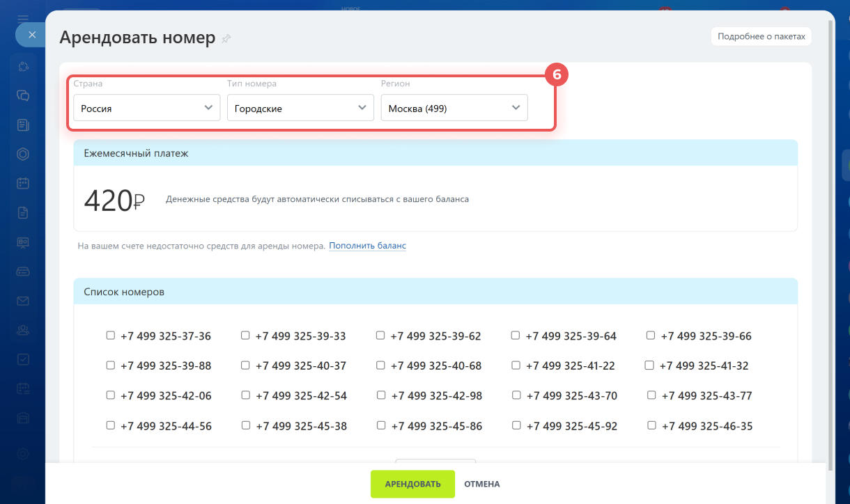Open the documents icon in left sidebar
This screenshot has height=504, width=850.
pos(23,212)
